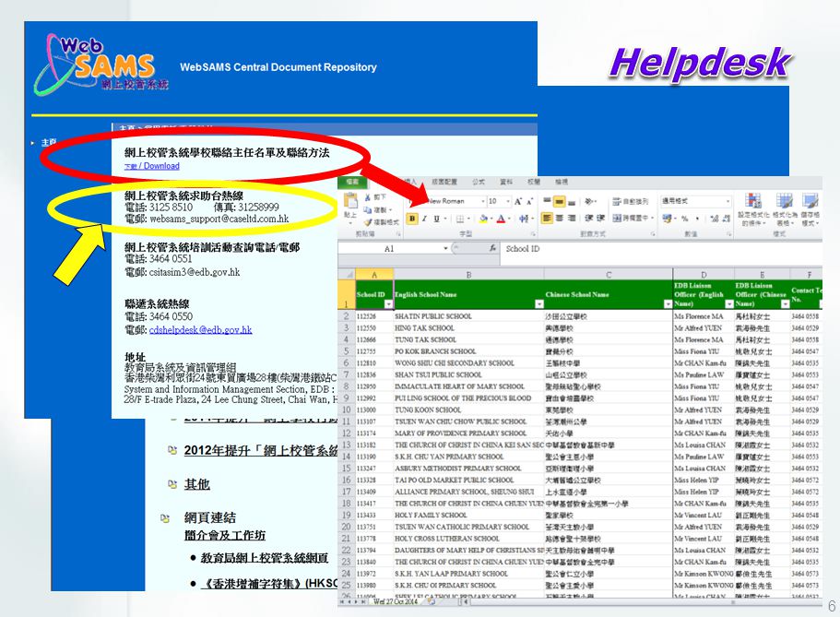Toggle Bold formatting button

[x=412, y=219]
